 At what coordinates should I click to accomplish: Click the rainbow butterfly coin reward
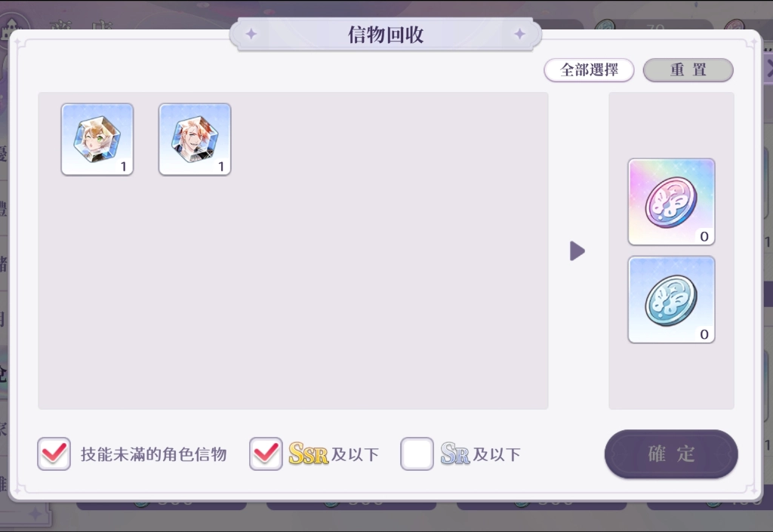click(x=671, y=202)
